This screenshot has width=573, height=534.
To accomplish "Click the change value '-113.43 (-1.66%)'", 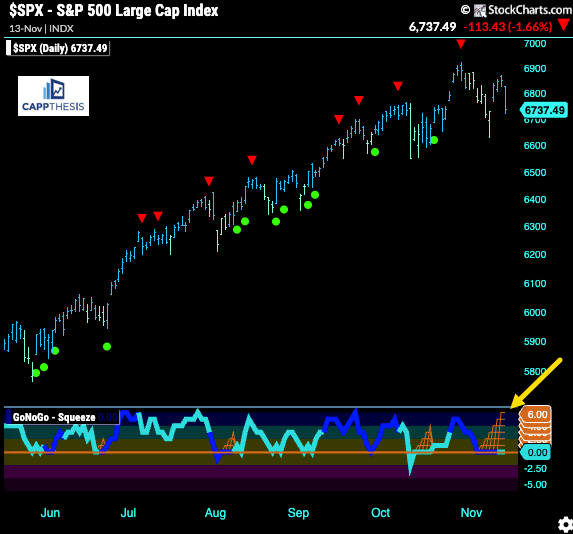I will [508, 27].
